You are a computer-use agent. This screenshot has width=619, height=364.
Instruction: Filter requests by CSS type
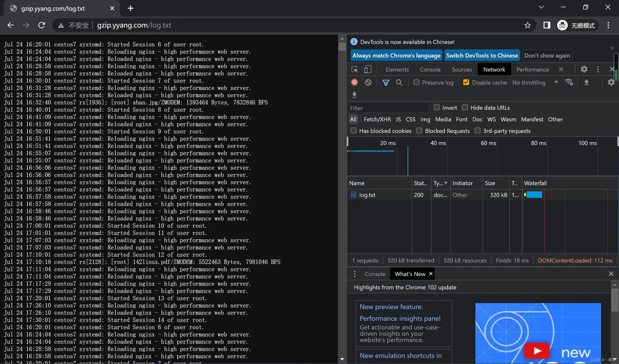click(x=411, y=119)
